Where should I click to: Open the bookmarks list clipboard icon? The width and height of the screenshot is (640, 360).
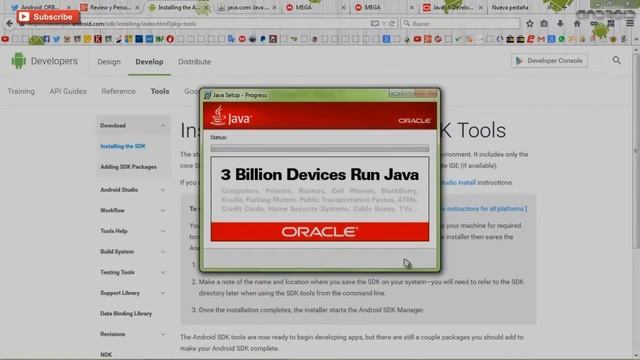pyautogui.click(x=544, y=24)
